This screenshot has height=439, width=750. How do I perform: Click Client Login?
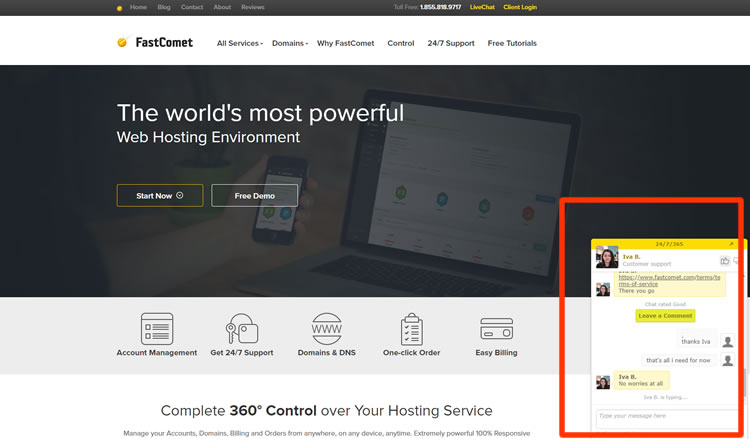pyautogui.click(x=520, y=7)
